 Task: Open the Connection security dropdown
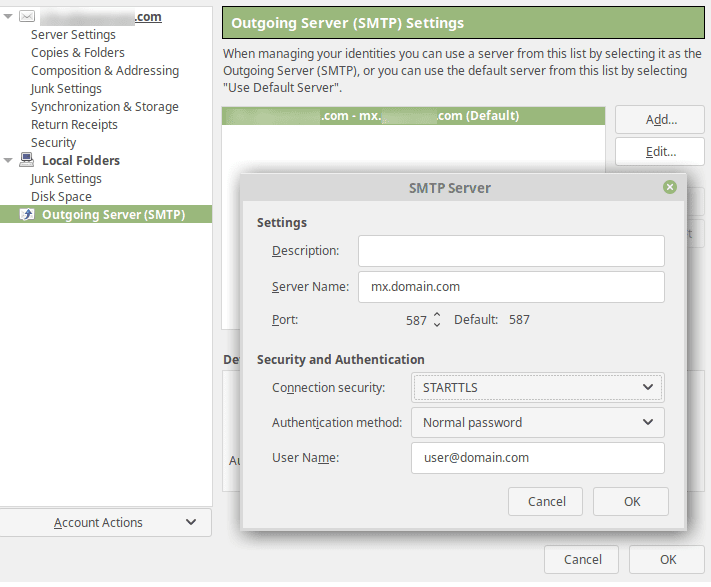[537, 387]
